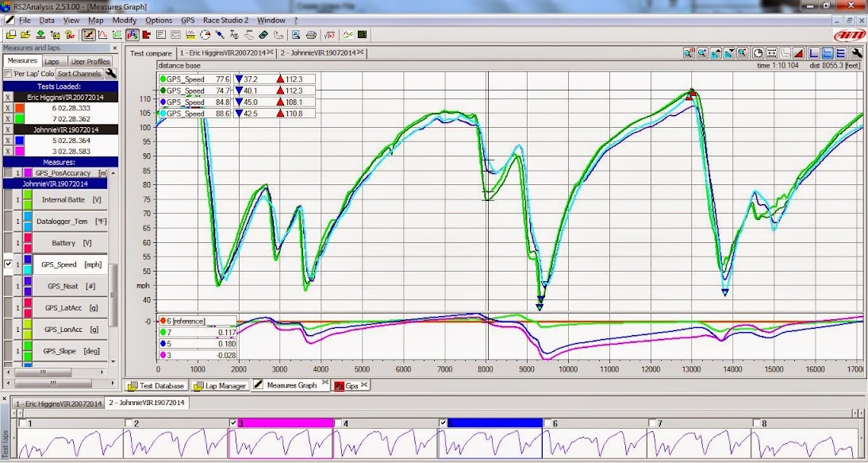Check lap 8 box in Test laps strip
This screenshot has height=463, width=868.
click(756, 423)
